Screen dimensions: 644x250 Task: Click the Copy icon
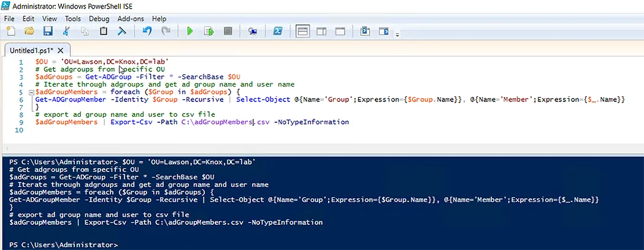[85, 31]
